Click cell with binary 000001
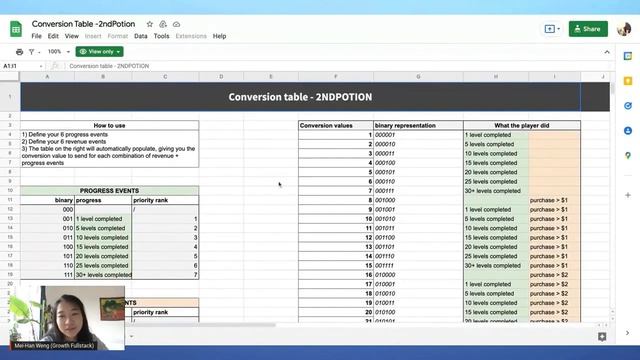 click(418, 135)
